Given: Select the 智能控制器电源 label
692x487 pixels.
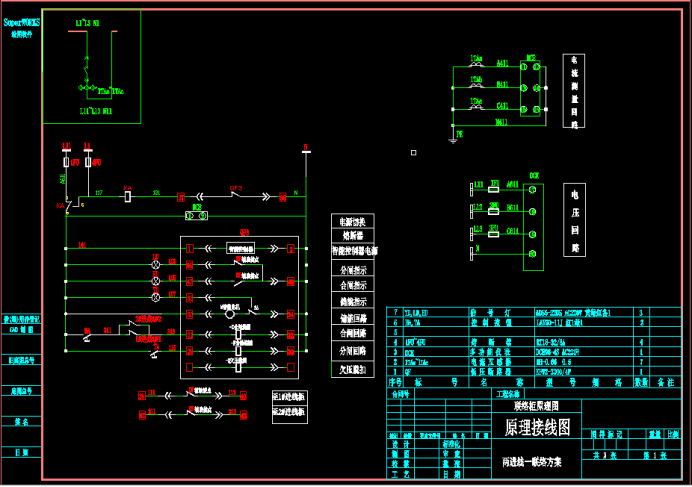Looking at the screenshot, I should [354, 251].
